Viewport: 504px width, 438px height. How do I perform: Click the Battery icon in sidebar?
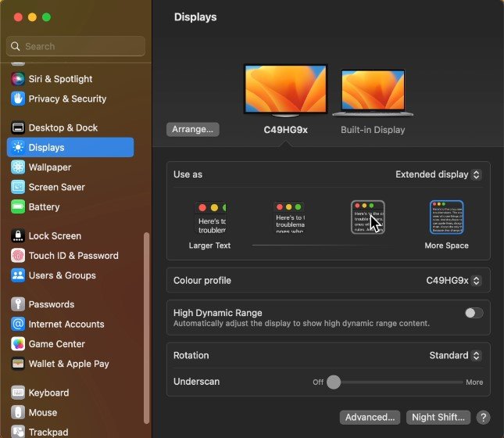(18, 207)
